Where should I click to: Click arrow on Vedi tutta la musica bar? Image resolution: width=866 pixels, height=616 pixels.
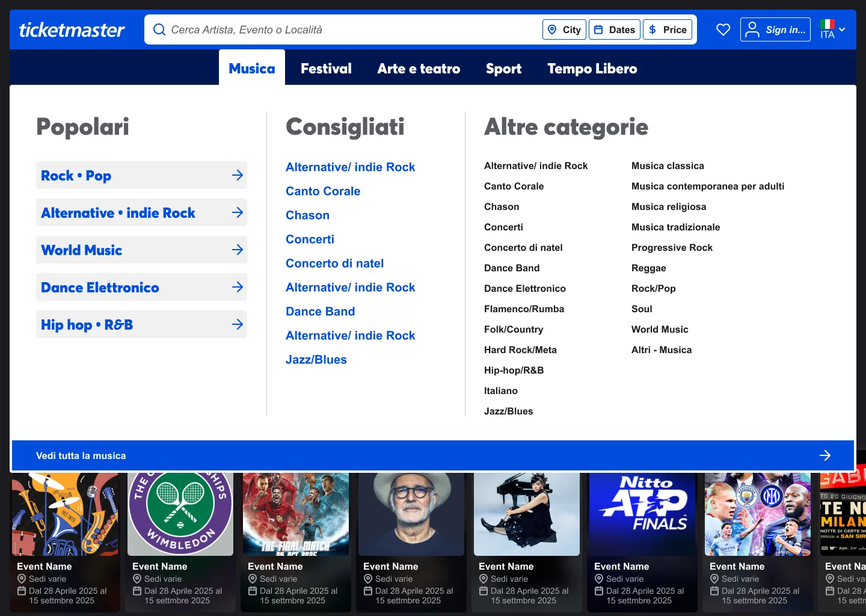[825, 455]
